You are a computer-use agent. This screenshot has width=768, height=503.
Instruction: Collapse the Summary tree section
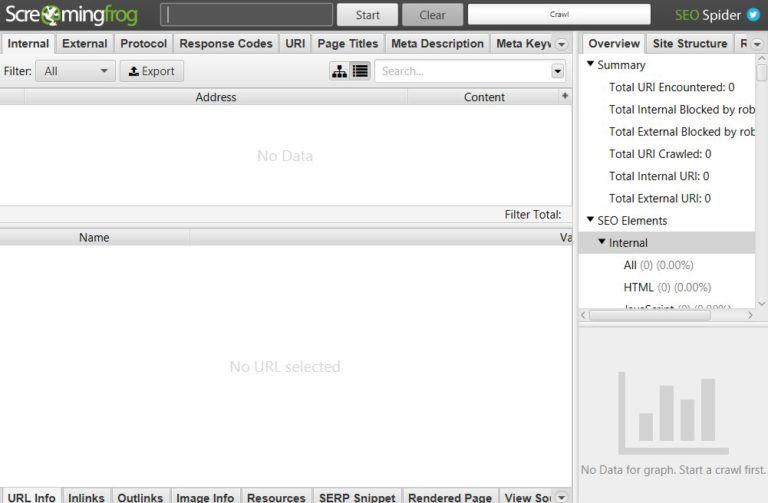click(590, 64)
